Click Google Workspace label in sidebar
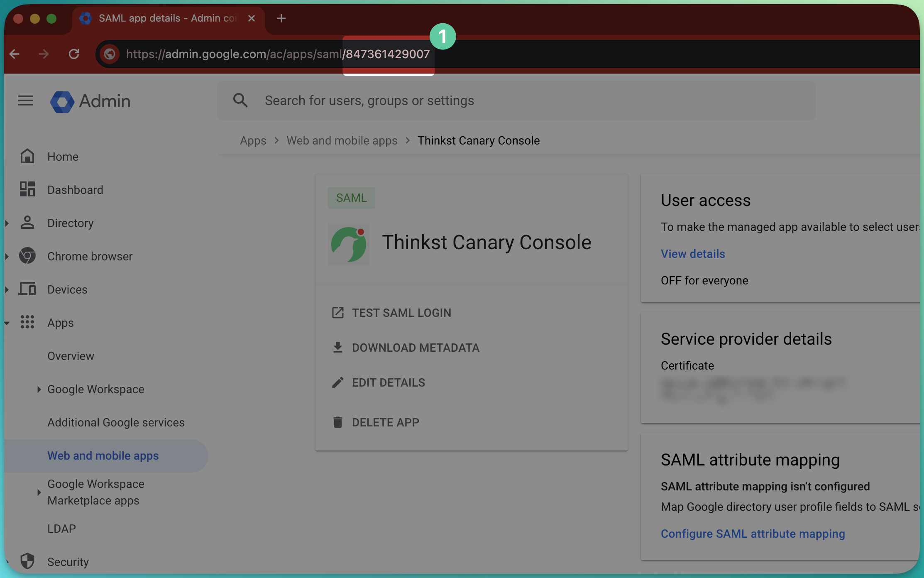Image resolution: width=924 pixels, height=578 pixels. click(95, 389)
